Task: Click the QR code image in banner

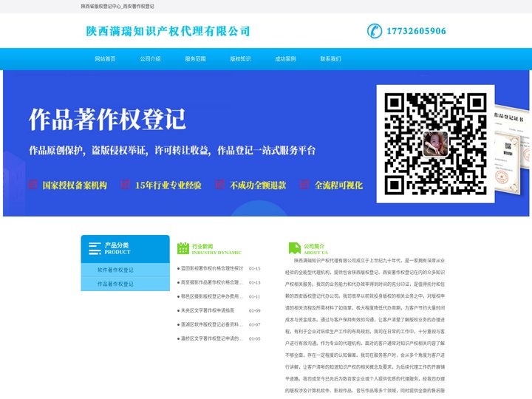Action: (435, 143)
